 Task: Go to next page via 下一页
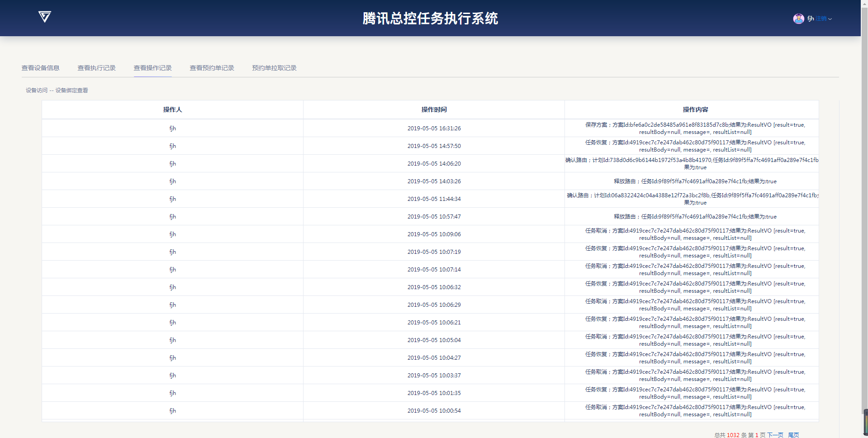tap(775, 435)
